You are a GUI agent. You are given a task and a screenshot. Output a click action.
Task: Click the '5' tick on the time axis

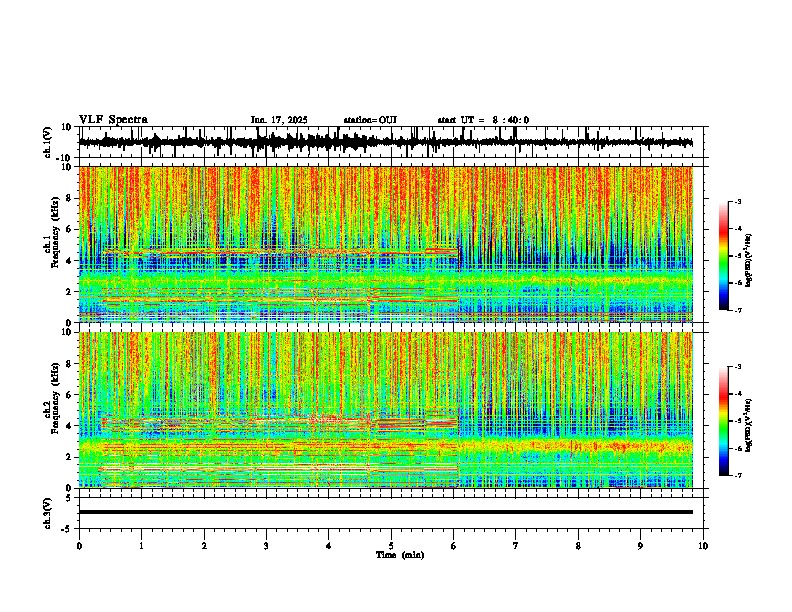coord(391,546)
